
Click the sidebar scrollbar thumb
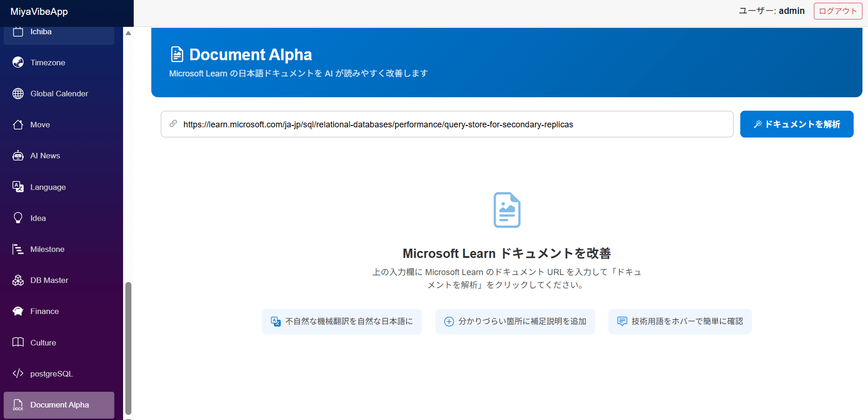[x=129, y=348]
